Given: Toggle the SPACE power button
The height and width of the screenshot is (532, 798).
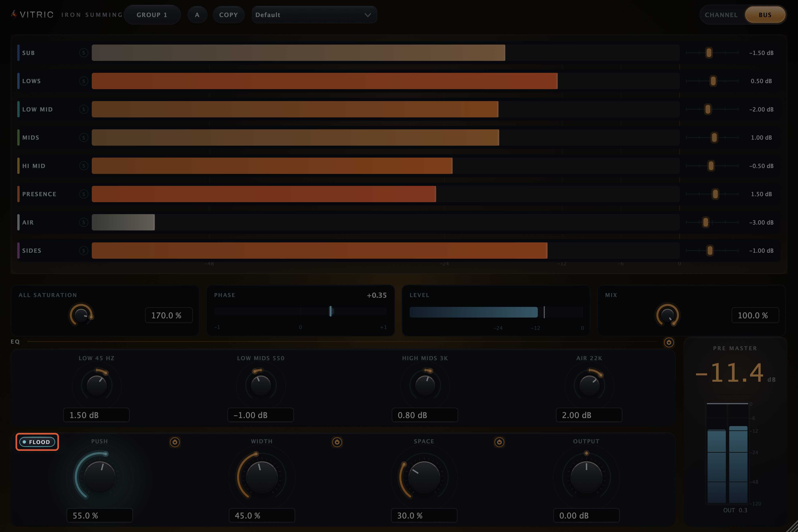Looking at the screenshot, I should pos(499,442).
